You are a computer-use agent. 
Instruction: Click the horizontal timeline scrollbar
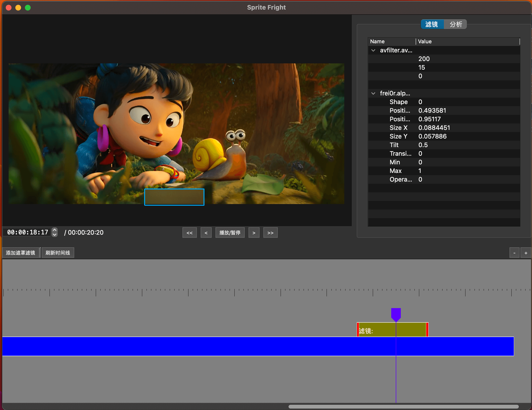404,407
